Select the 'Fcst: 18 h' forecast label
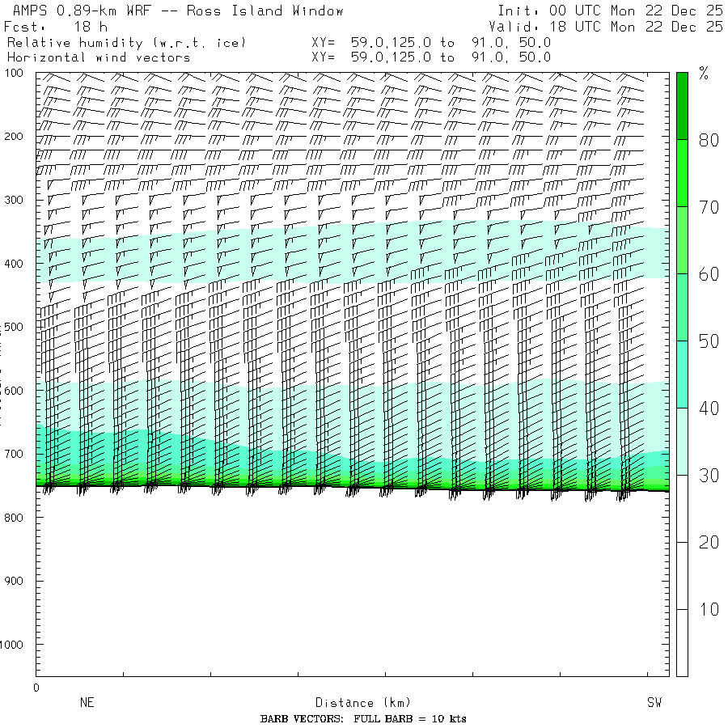This screenshot has width=728, height=728. 55,27
